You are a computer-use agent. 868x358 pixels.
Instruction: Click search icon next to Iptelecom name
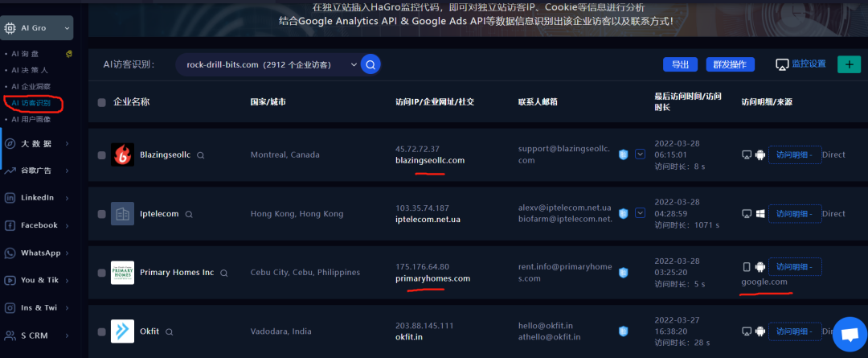(x=189, y=214)
